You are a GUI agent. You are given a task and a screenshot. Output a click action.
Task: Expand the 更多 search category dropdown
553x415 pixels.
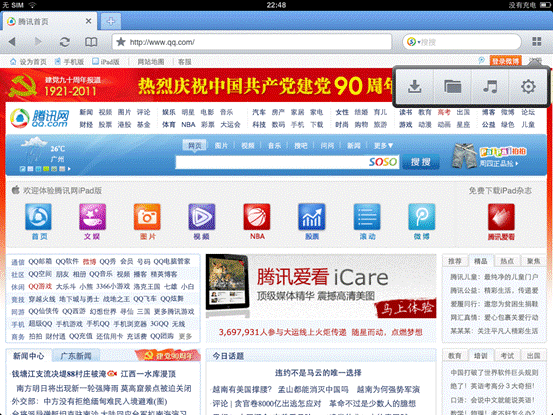pyautogui.click(x=383, y=145)
